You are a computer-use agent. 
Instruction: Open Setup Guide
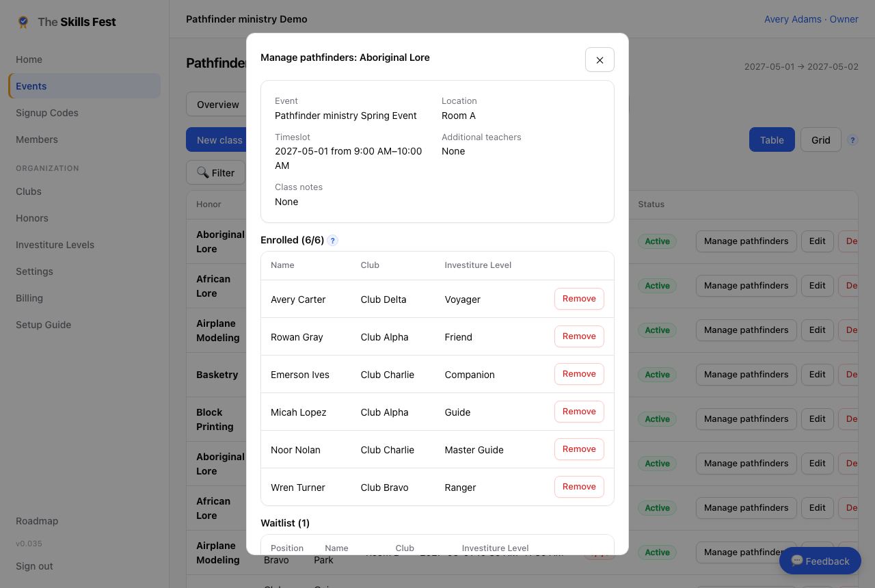point(85,325)
